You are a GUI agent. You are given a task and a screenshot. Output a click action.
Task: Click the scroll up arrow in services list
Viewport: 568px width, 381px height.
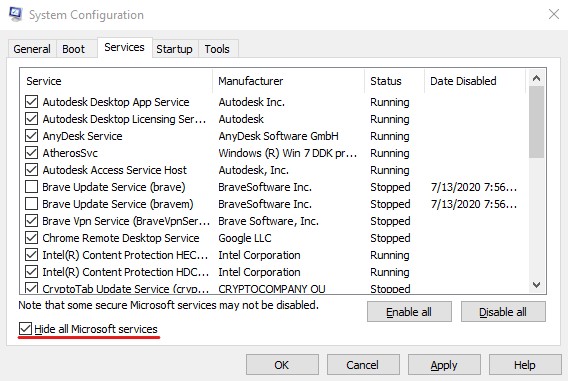pos(536,78)
